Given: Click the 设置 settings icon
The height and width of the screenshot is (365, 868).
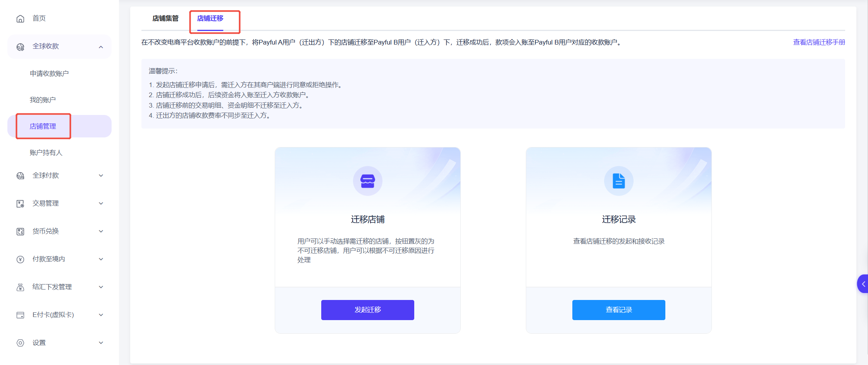Looking at the screenshot, I should click(x=21, y=343).
